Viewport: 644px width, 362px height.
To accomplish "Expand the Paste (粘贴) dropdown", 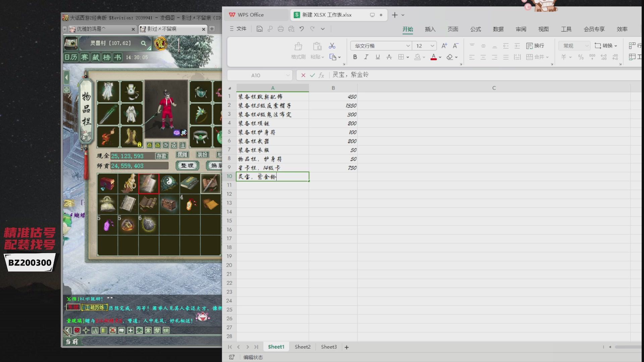I will (x=323, y=57).
